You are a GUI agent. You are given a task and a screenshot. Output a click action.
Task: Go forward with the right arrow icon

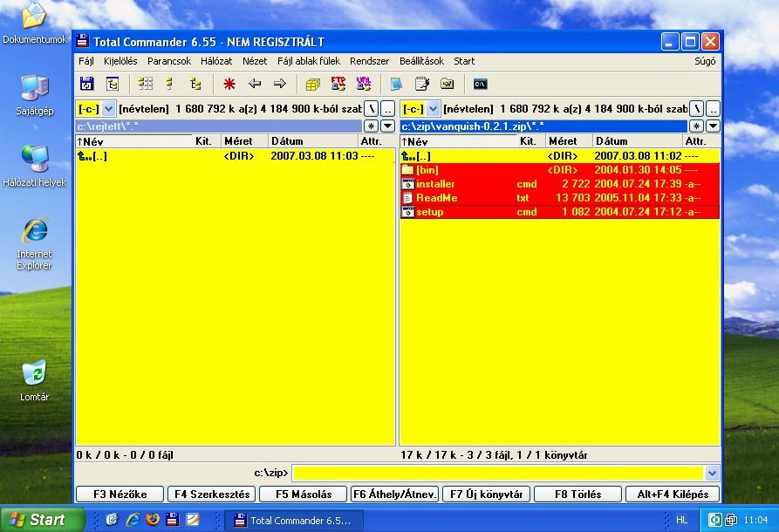point(280,84)
